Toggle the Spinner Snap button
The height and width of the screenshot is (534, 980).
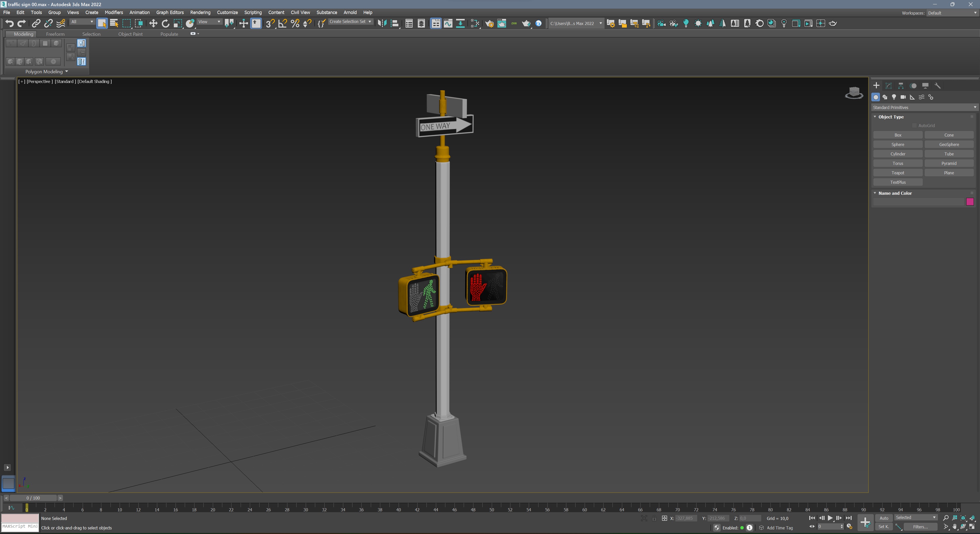[307, 23]
